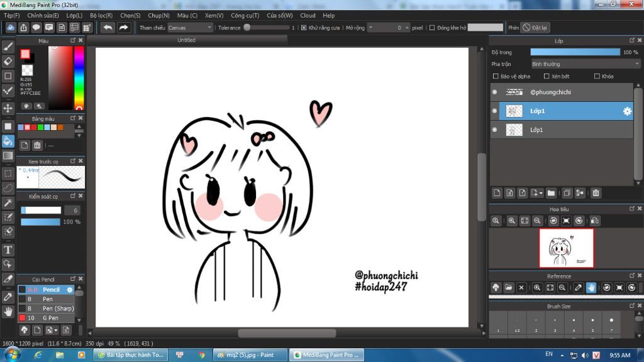The height and width of the screenshot is (362, 644).
Task: Pick the green swatch in Bảng màu
Action: (x=40, y=128)
